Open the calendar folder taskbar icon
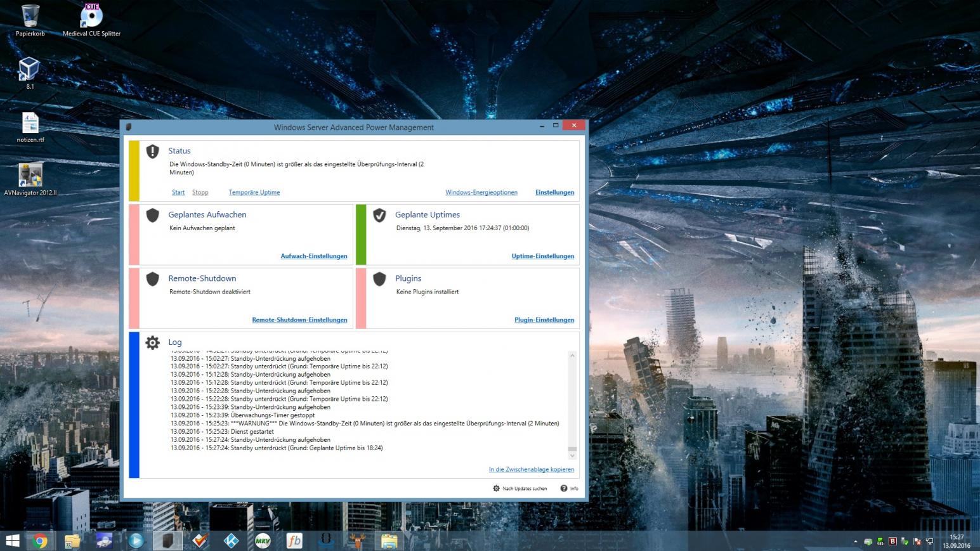 click(72, 541)
